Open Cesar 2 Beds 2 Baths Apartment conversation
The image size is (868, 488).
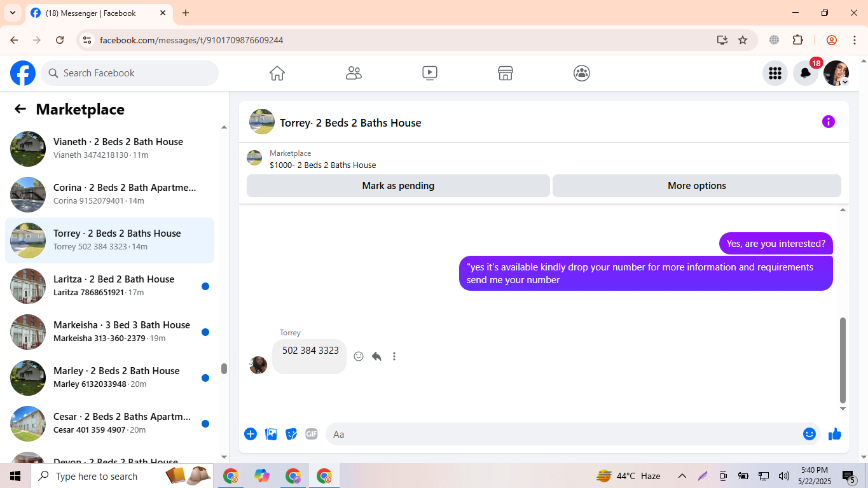(x=109, y=424)
